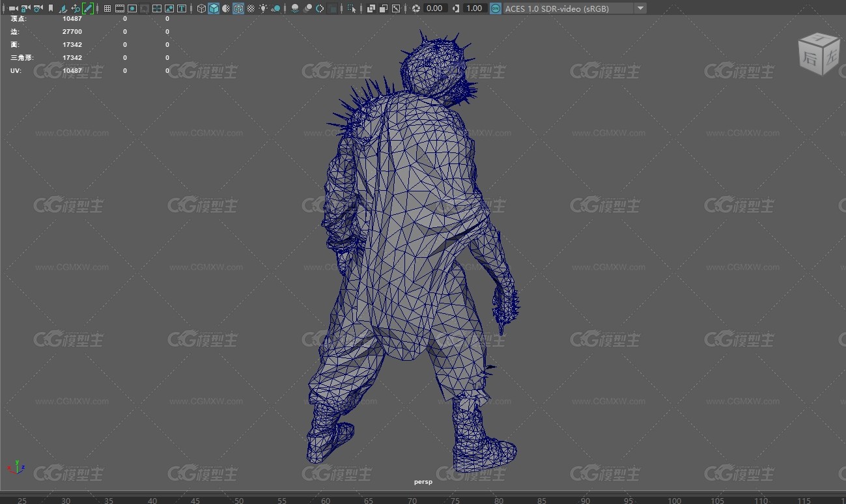This screenshot has height=504, width=846.
Task: Click the 三角形 heads-up label
Action: (x=22, y=58)
